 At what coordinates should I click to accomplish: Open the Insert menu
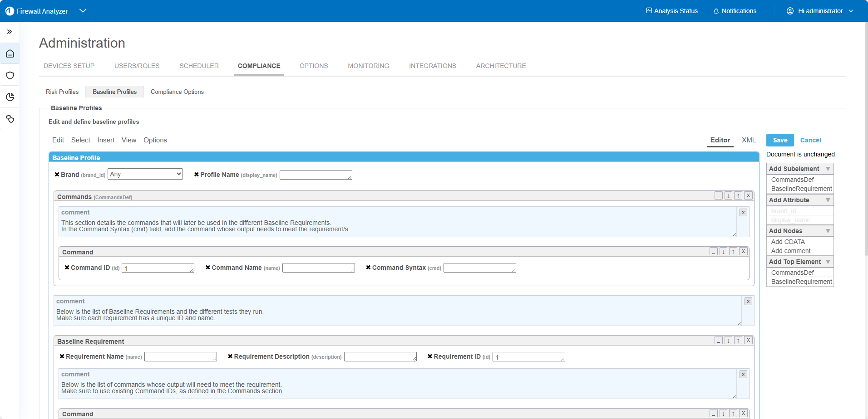[106, 140]
